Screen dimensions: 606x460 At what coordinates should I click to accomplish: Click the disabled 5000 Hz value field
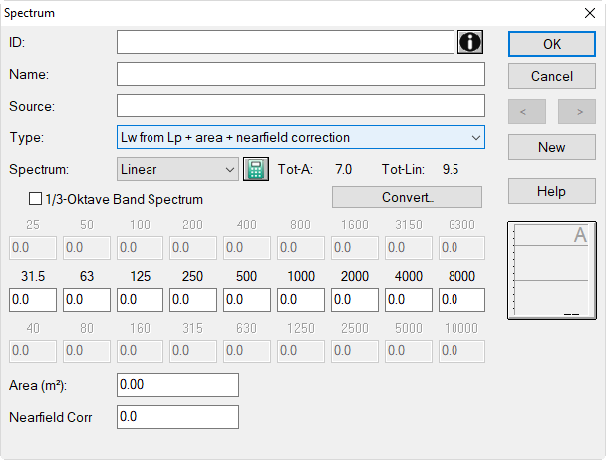pyautogui.click(x=409, y=351)
